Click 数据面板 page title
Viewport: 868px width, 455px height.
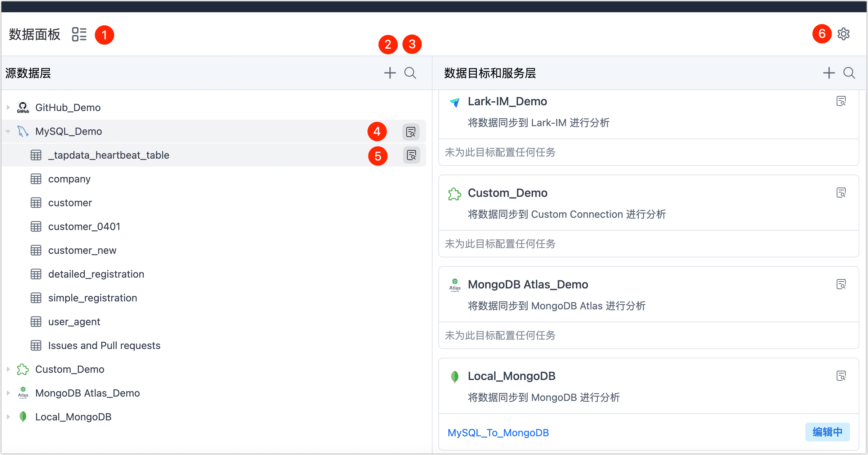click(35, 35)
